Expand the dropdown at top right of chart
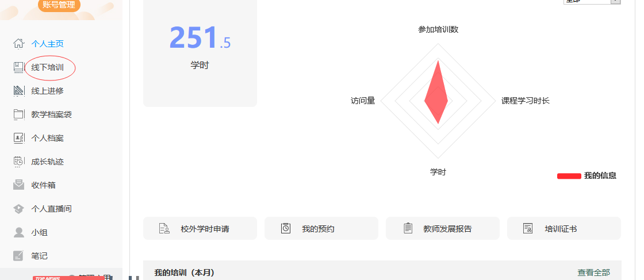 (x=615, y=2)
